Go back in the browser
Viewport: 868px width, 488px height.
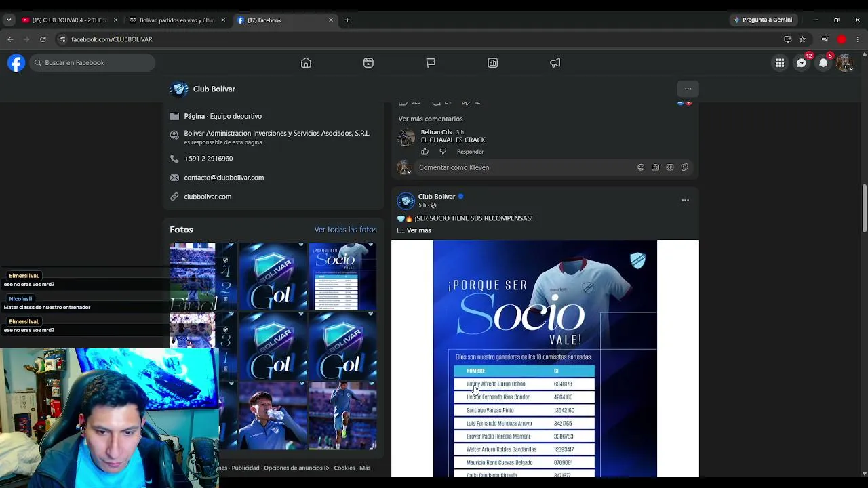coord(10,39)
